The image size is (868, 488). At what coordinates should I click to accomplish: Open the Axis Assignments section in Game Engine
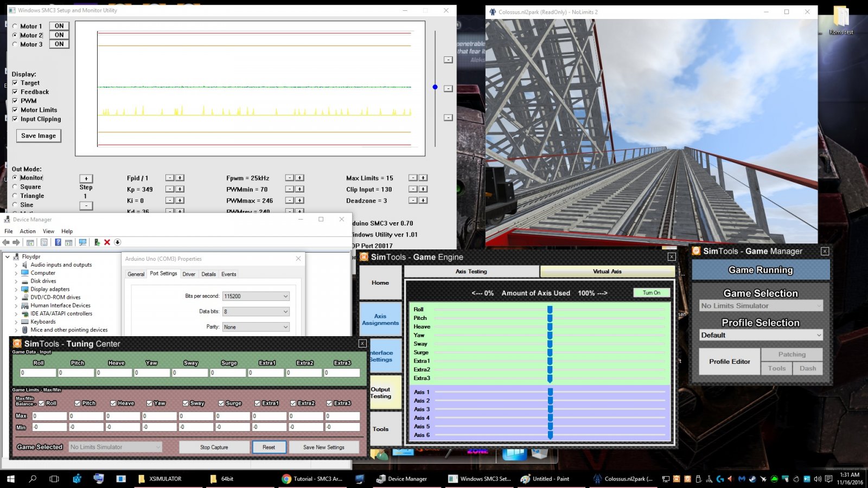(380, 319)
